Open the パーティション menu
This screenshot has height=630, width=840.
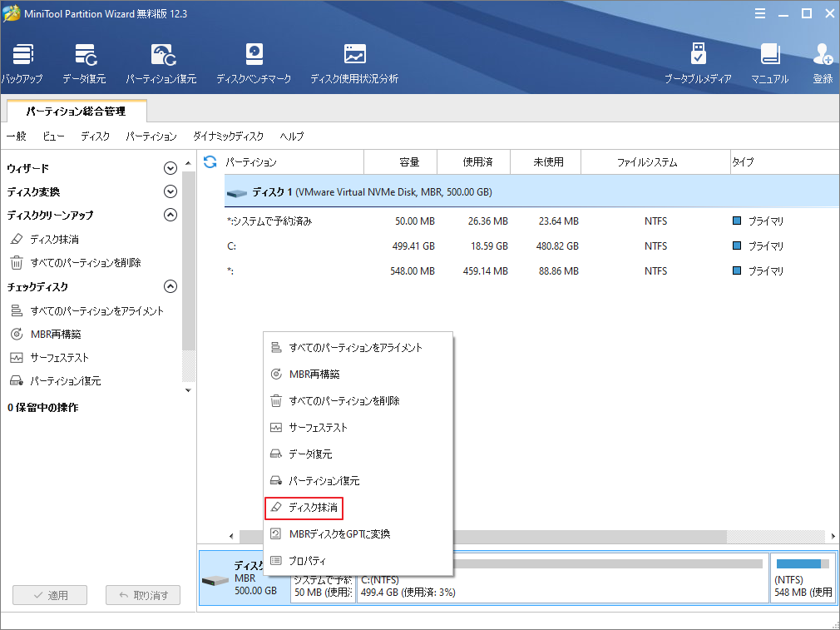(151, 136)
